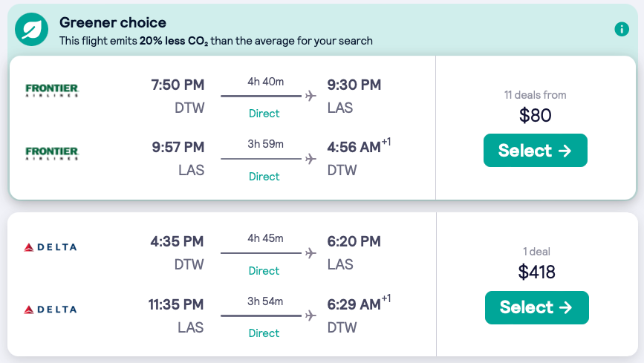Click the Direct label under 3h 59m
Image resolution: width=644 pixels, height=363 pixels.
click(264, 177)
